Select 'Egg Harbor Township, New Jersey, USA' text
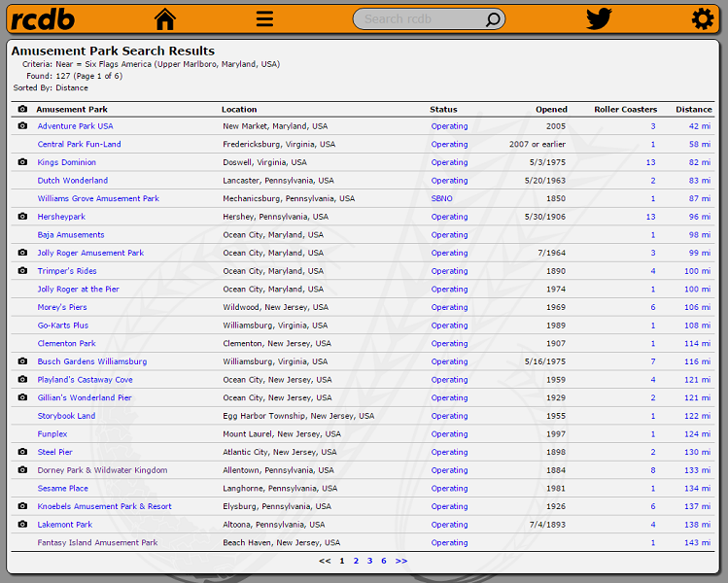728x583 pixels. (298, 416)
